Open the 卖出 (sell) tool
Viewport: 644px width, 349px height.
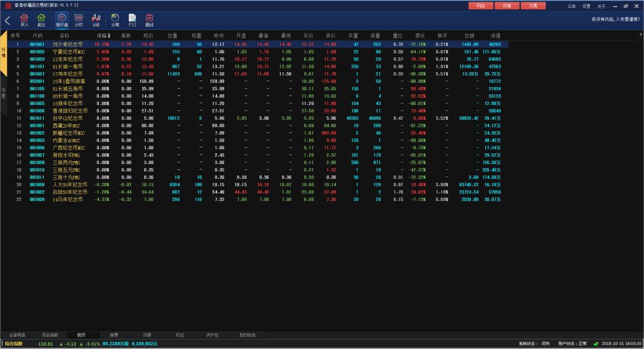[41, 20]
